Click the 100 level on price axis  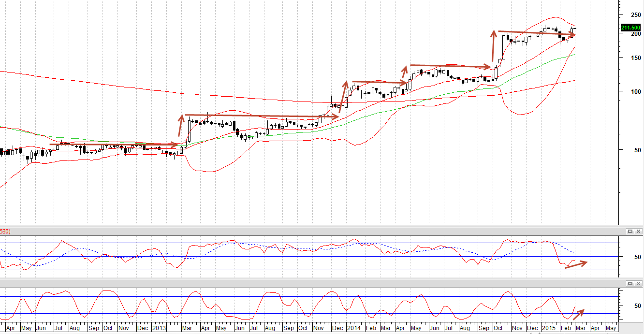point(631,92)
